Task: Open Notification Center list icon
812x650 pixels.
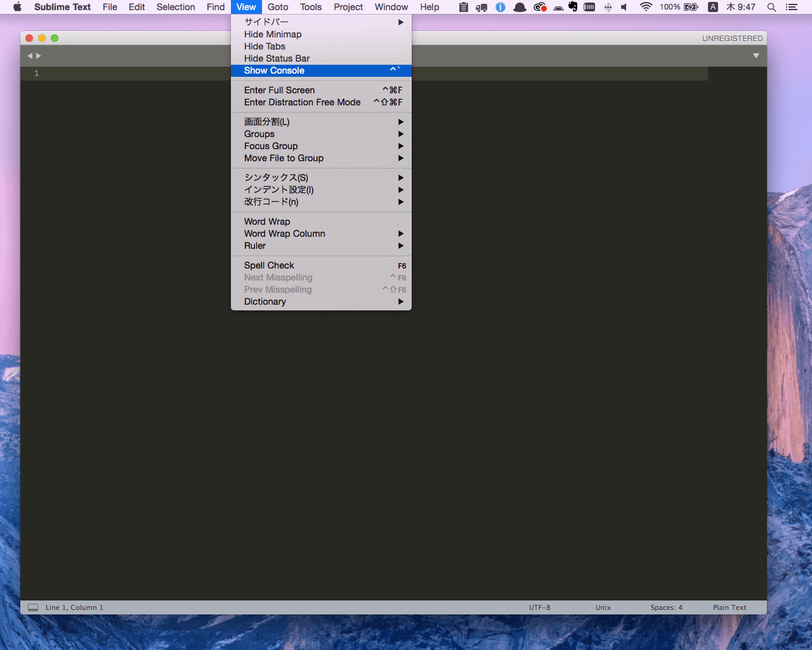Action: 791,7
